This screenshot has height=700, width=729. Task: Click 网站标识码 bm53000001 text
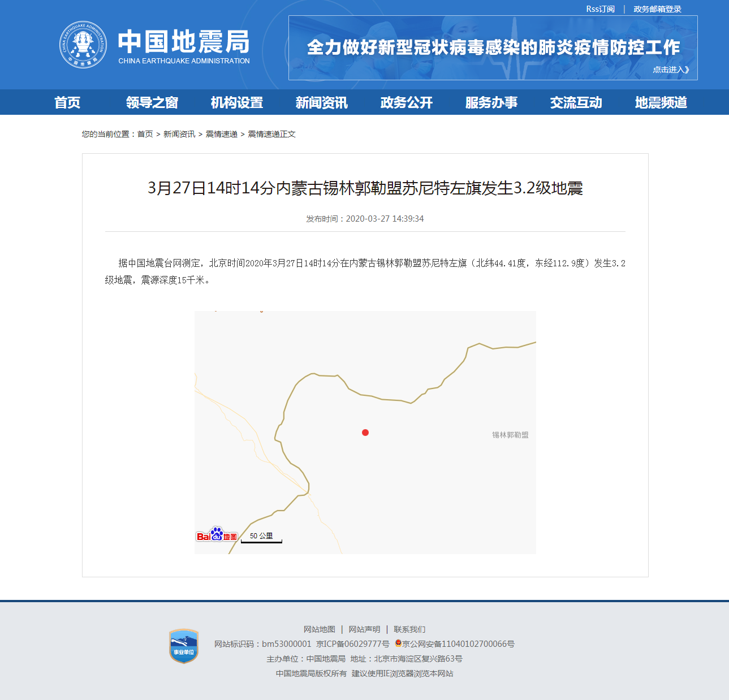click(263, 644)
